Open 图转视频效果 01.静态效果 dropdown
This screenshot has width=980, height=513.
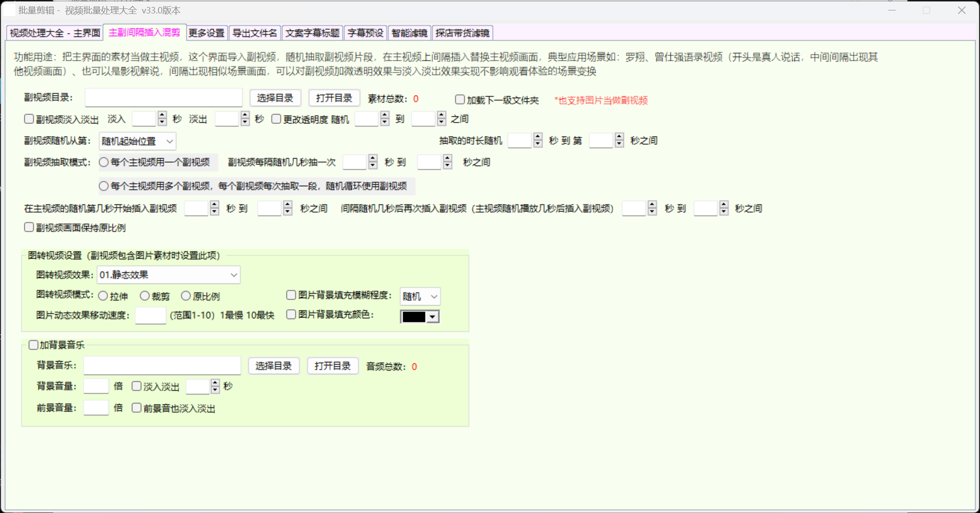point(168,275)
